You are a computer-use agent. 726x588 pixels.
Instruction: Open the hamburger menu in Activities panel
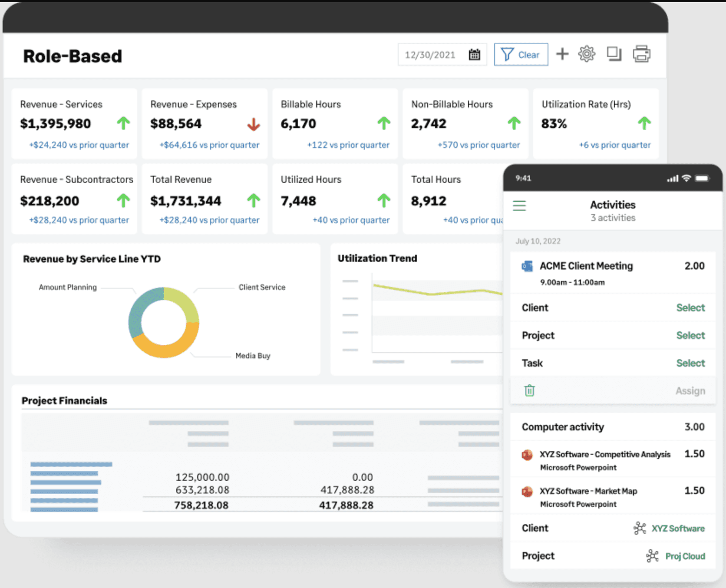point(519,205)
